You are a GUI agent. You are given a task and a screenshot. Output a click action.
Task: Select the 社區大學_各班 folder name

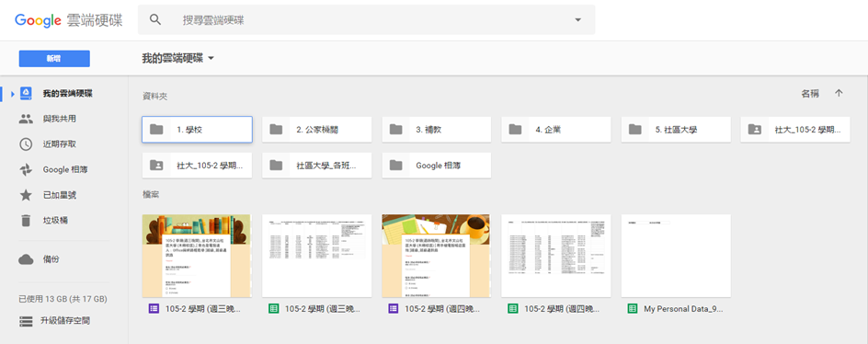pyautogui.click(x=326, y=165)
